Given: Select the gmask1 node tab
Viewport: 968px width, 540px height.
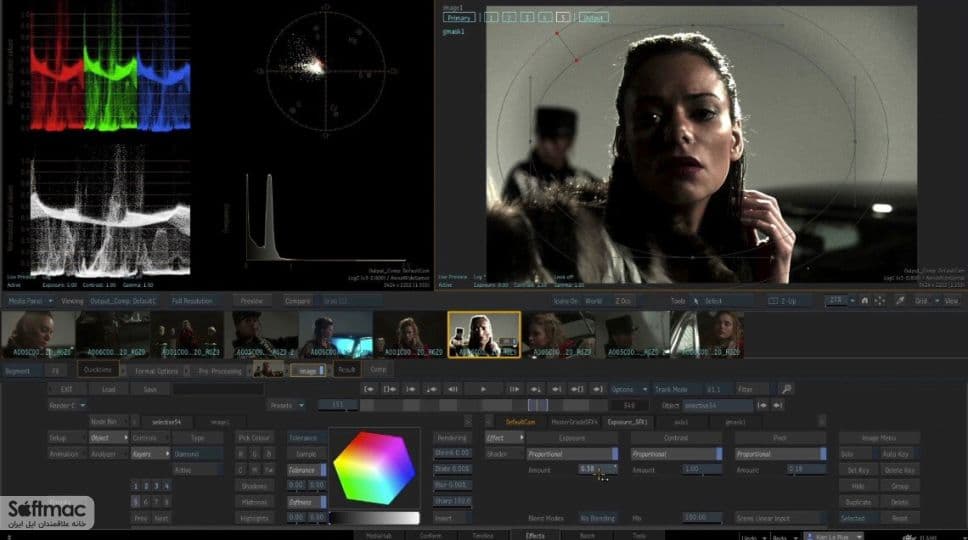Looking at the screenshot, I should tap(735, 422).
